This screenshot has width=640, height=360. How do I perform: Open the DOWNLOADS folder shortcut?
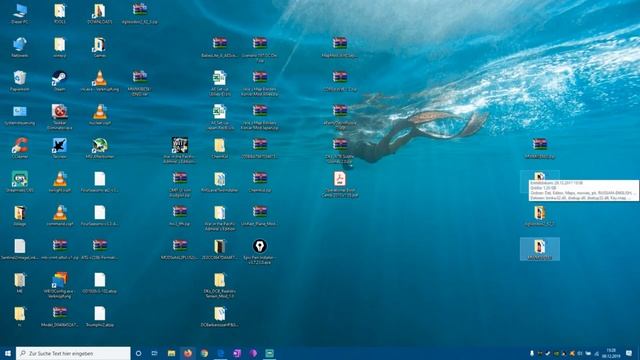pos(100,14)
